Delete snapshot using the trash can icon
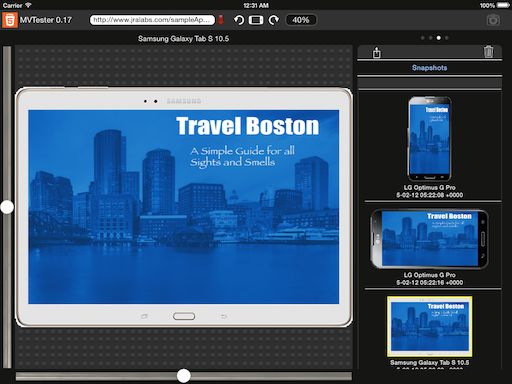 pos(489,52)
